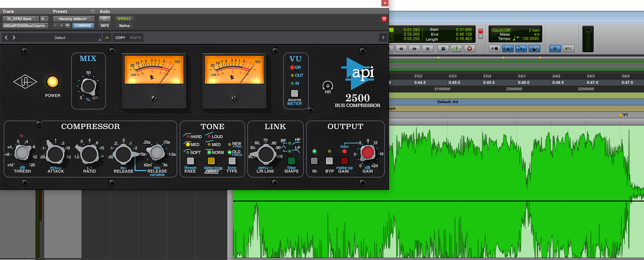Toggle the output BYP button
The image size is (644, 260).
[x=329, y=161]
